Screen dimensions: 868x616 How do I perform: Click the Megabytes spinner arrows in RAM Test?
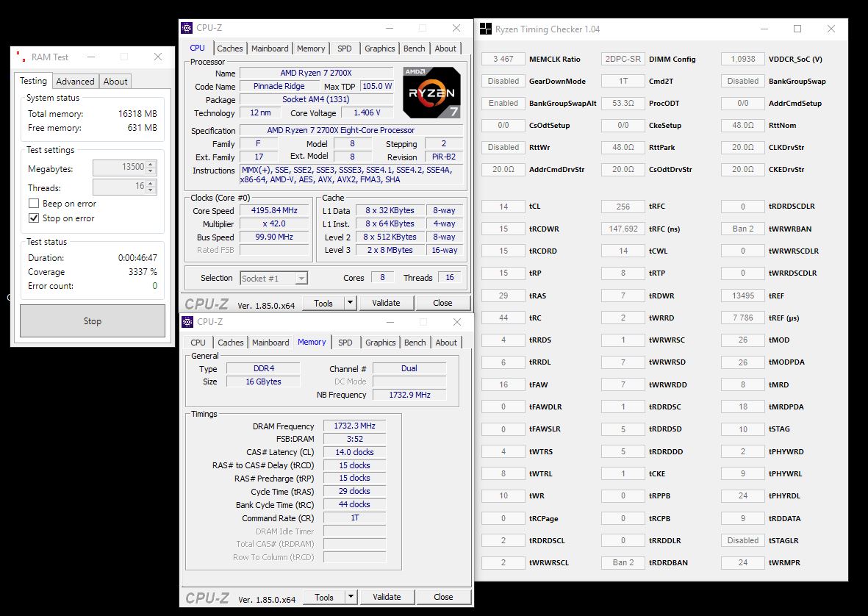151,168
